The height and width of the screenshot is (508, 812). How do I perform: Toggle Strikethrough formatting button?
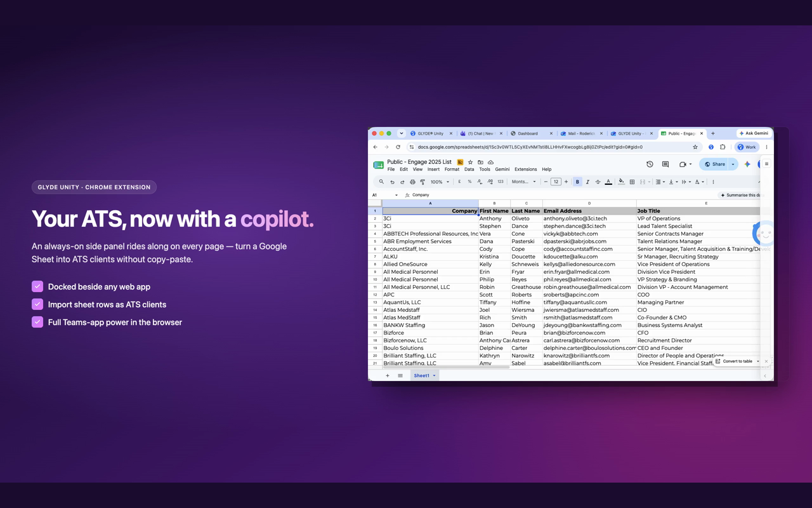(x=598, y=182)
